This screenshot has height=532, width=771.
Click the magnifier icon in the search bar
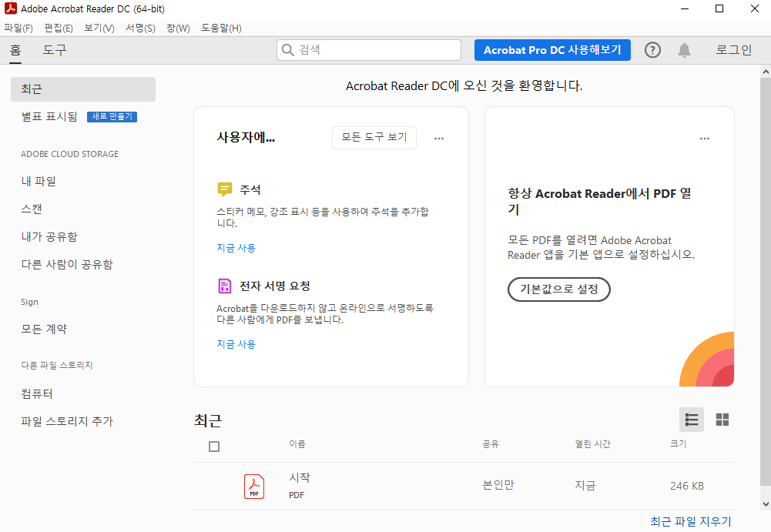(x=288, y=49)
